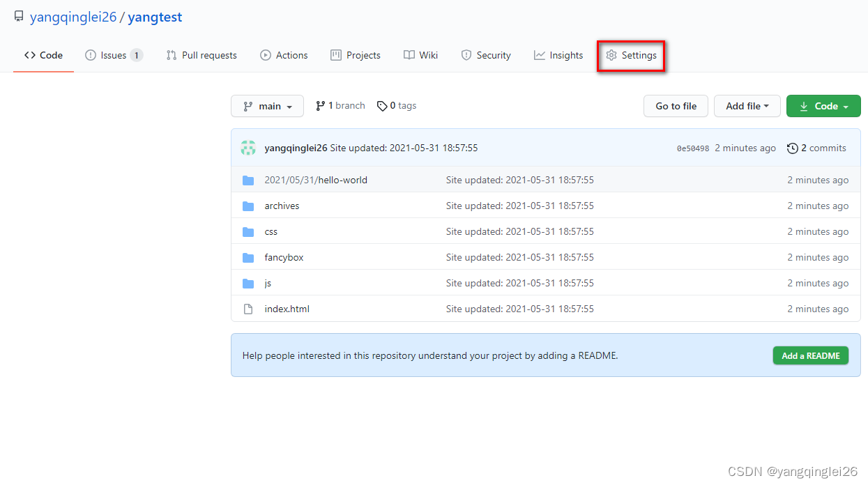Open the index.html file

287,309
